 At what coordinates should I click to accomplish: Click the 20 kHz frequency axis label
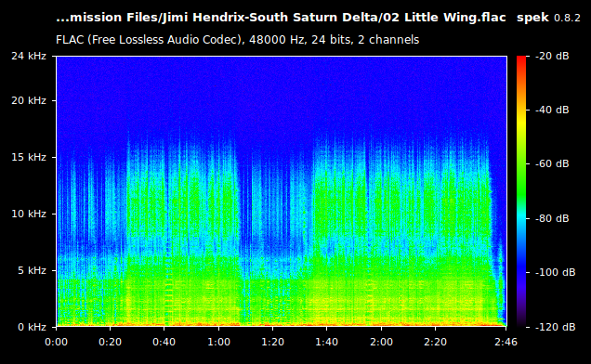coord(29,100)
